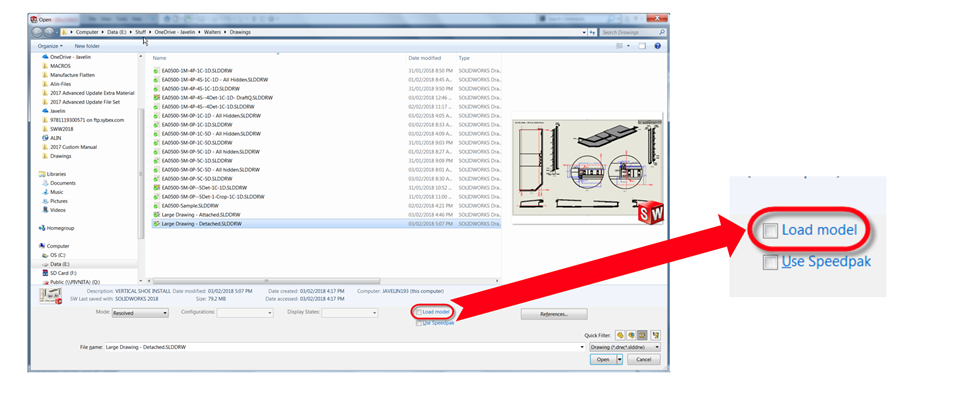Click the Music library icon

(45, 192)
